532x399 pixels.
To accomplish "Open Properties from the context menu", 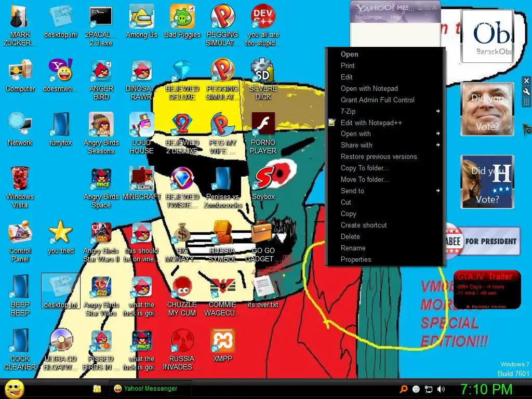I will (x=385, y=260).
